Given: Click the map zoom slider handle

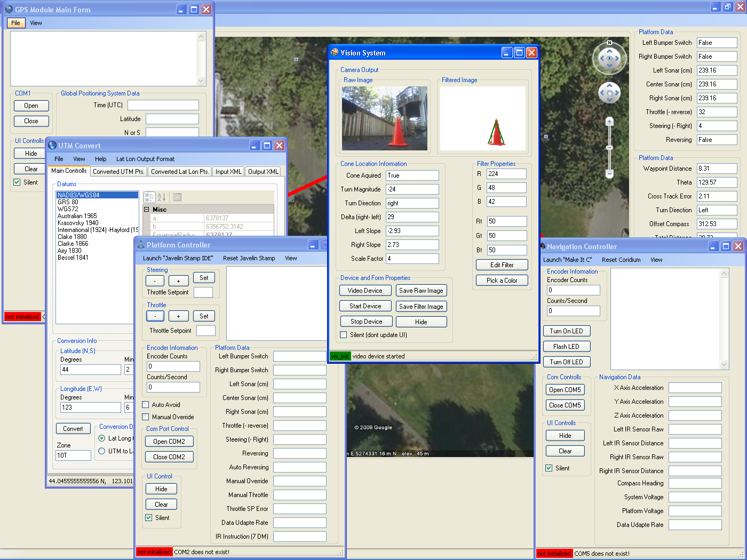Looking at the screenshot, I should [609, 148].
